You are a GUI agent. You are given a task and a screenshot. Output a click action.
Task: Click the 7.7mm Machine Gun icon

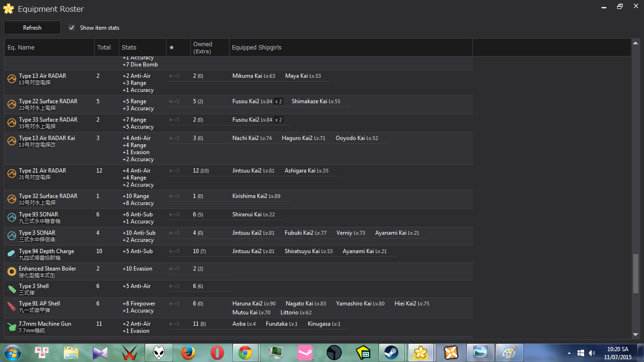point(12,327)
